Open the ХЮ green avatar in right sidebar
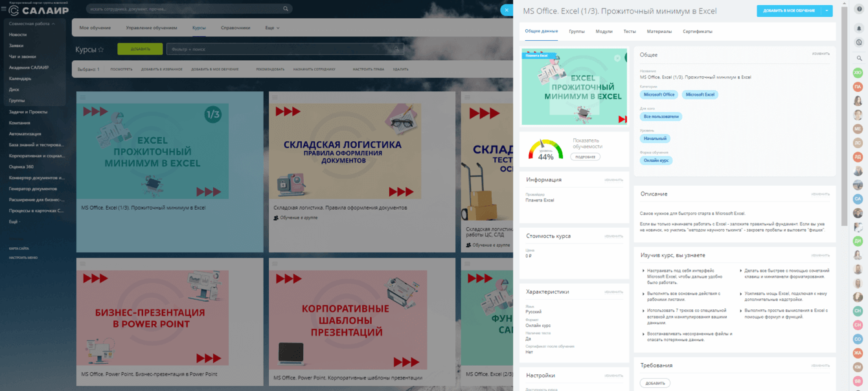This screenshot has height=391, width=868. click(x=858, y=73)
